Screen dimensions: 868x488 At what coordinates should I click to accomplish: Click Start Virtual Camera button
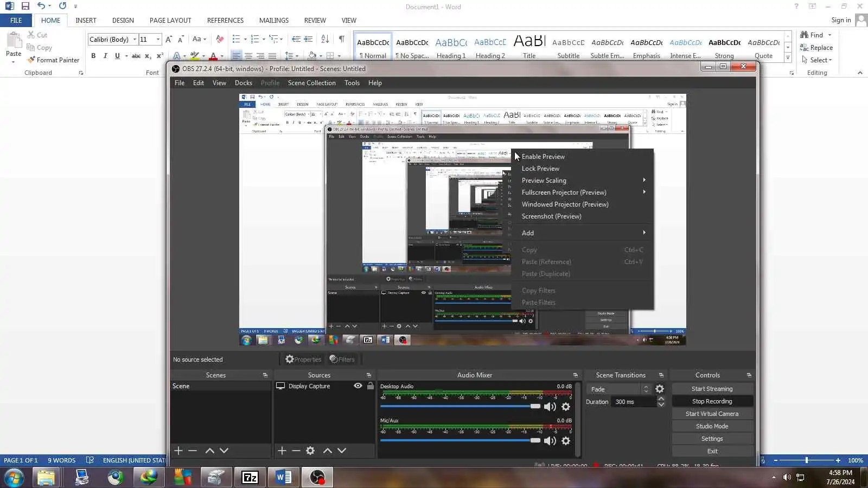pos(712,414)
